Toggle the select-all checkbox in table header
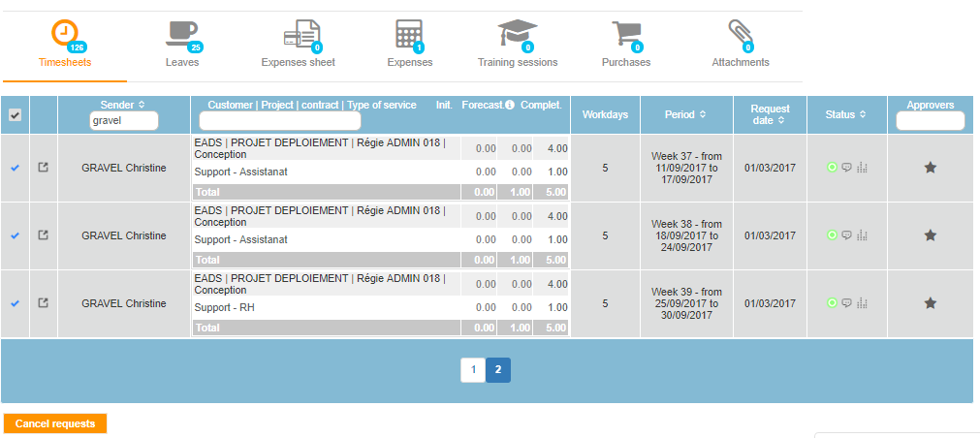The height and width of the screenshot is (438, 980). click(15, 115)
